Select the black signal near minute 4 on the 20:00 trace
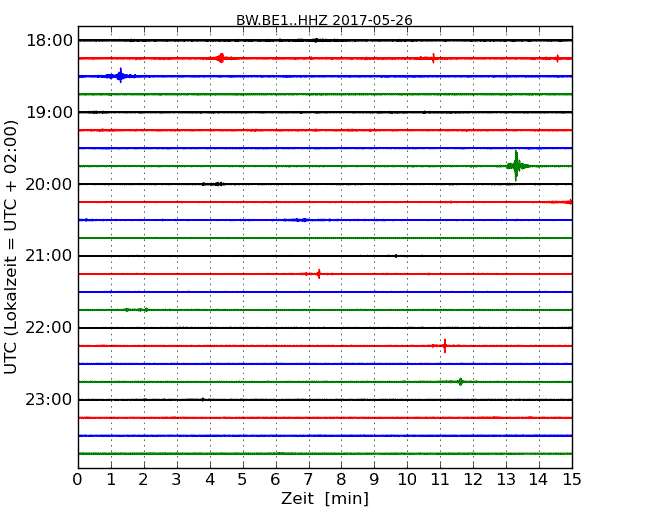This screenshot has height=520, width=650. point(213,184)
